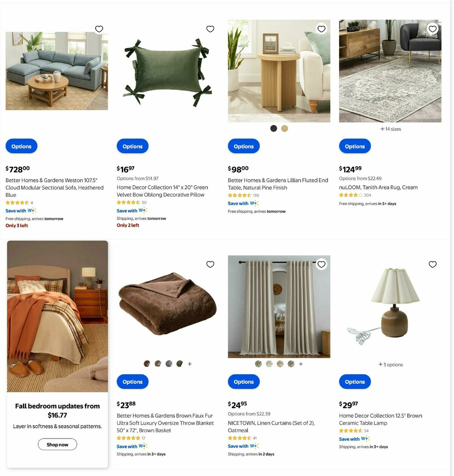
Task: Select the green blanket color swatch
Action: (180, 364)
